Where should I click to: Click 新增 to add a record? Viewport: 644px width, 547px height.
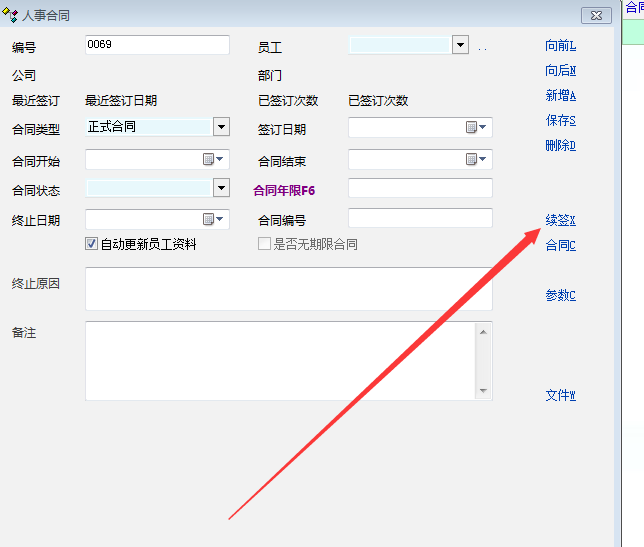pyautogui.click(x=560, y=96)
